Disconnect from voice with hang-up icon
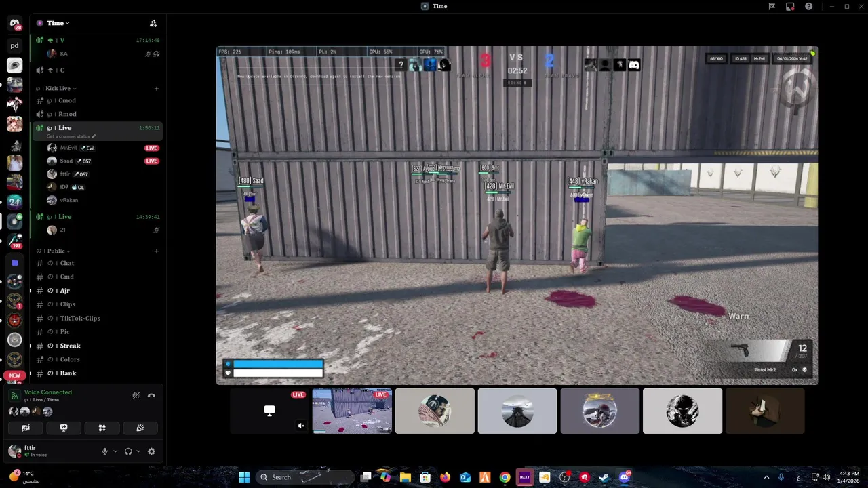Viewport: 868px width, 488px height. pyautogui.click(x=151, y=396)
